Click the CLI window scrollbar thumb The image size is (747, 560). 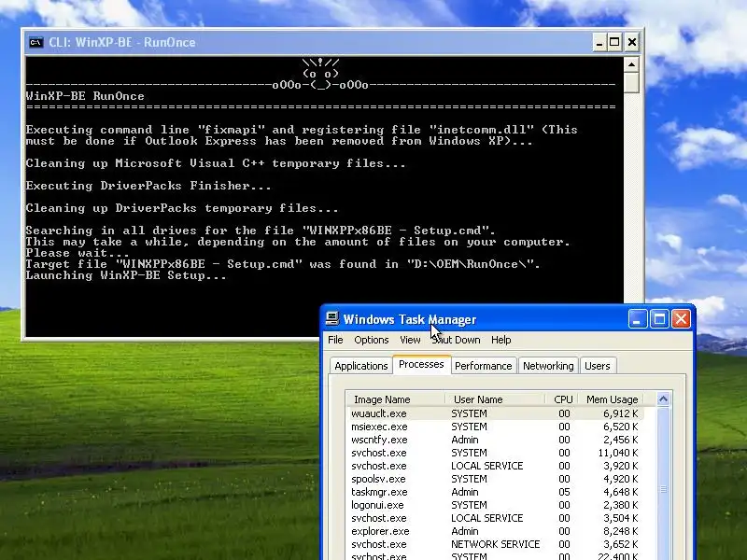click(x=631, y=83)
